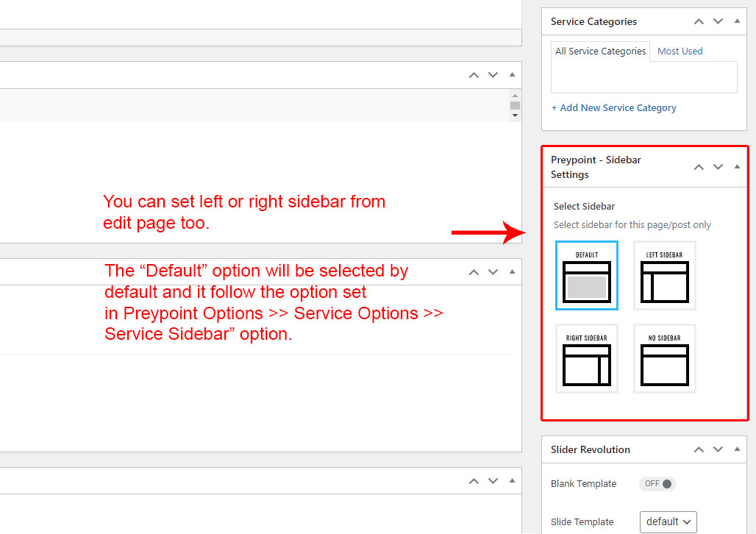Select the Default sidebar layout icon
Viewport: 756px width, 534px height.
click(x=586, y=276)
